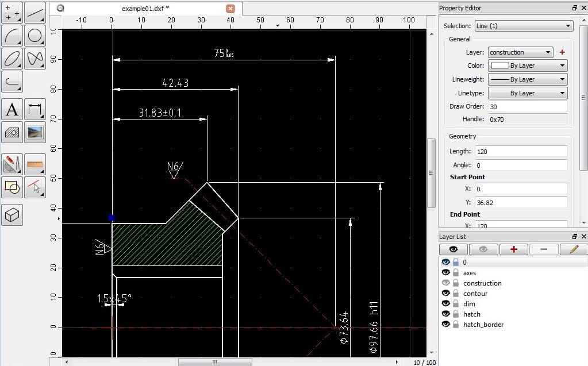The image size is (588, 366).
Task: Hide all layers with grey eye button
Action: point(483,249)
